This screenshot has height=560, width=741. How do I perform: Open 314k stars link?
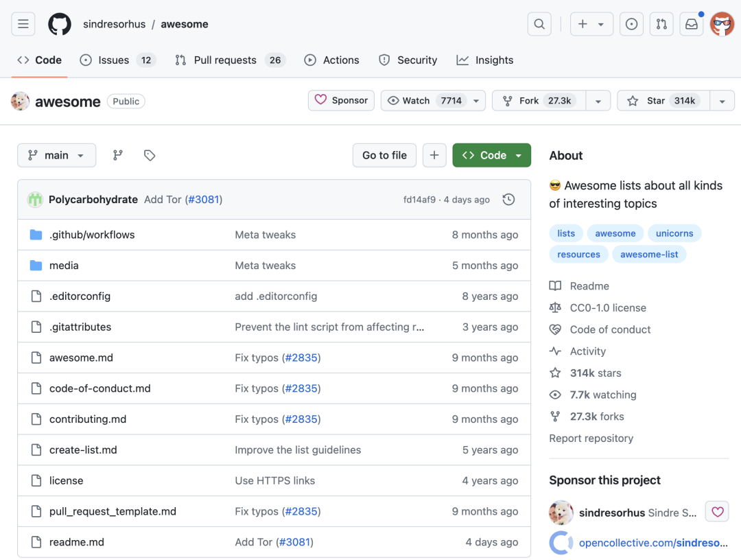click(585, 373)
